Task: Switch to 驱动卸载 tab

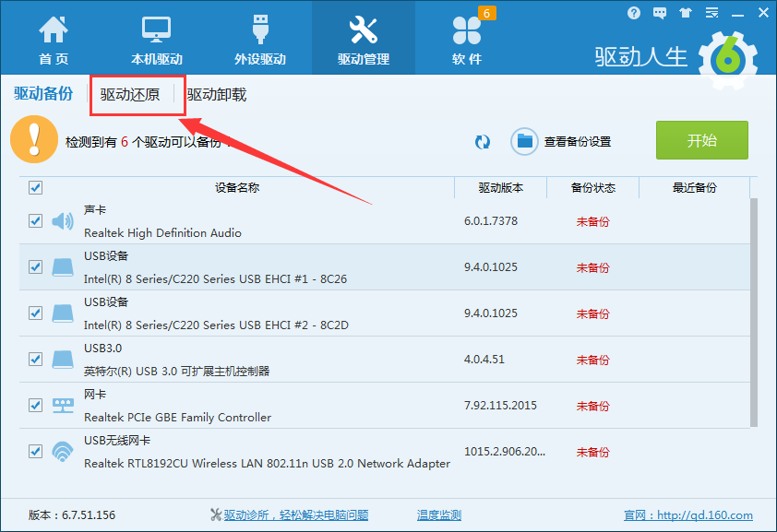Action: [x=217, y=95]
